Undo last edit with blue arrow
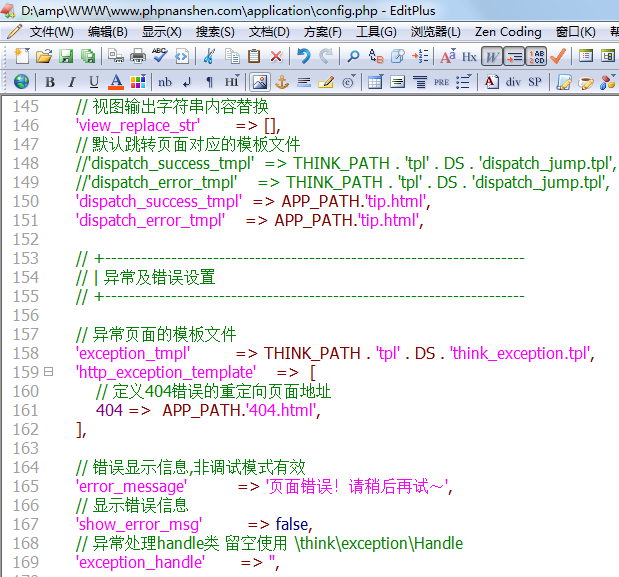Image resolution: width=619 pixels, height=577 pixels. tap(304, 56)
